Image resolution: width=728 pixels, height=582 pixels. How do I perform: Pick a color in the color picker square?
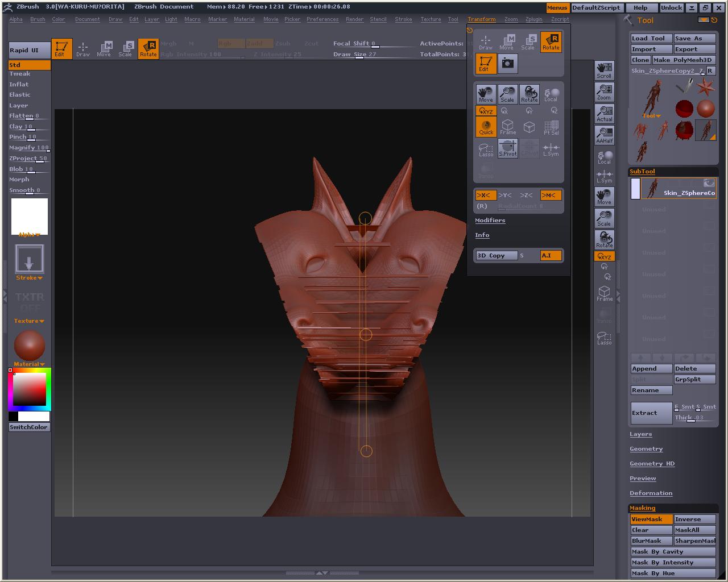point(29,389)
